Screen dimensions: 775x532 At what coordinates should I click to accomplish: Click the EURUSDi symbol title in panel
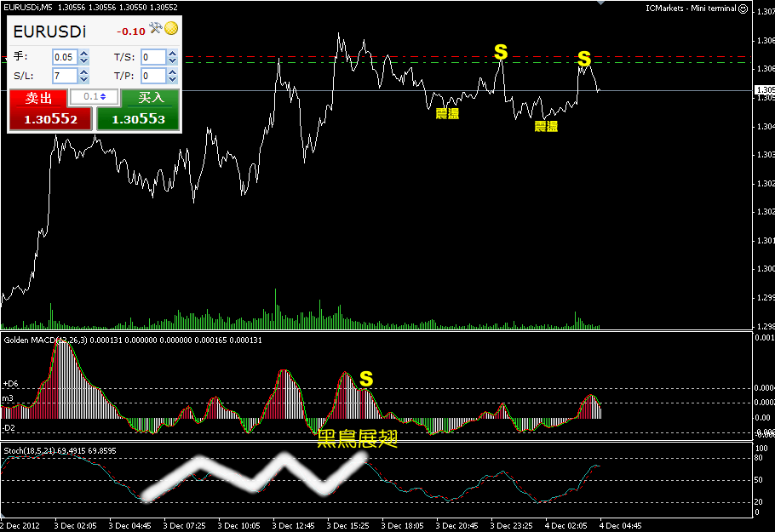[49, 31]
